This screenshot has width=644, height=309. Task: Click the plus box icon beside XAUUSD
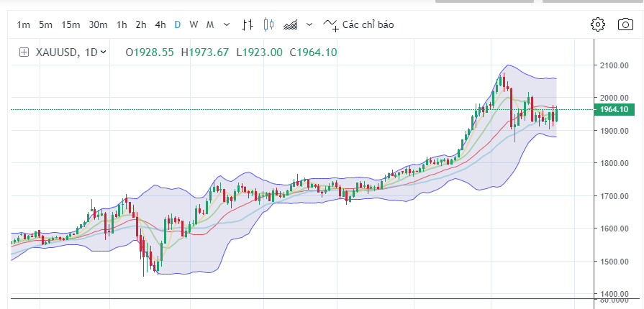pos(24,52)
